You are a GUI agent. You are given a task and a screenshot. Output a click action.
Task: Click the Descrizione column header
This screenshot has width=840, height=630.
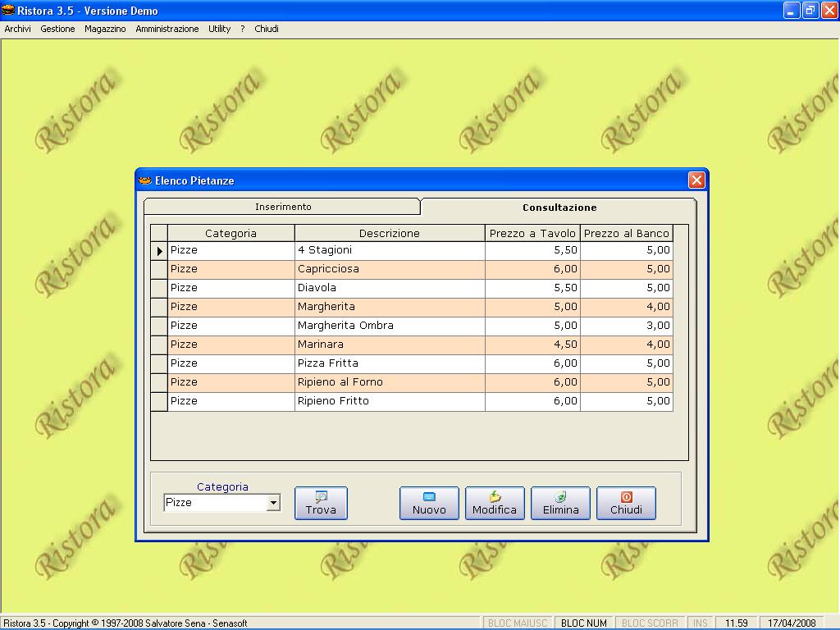pos(390,233)
